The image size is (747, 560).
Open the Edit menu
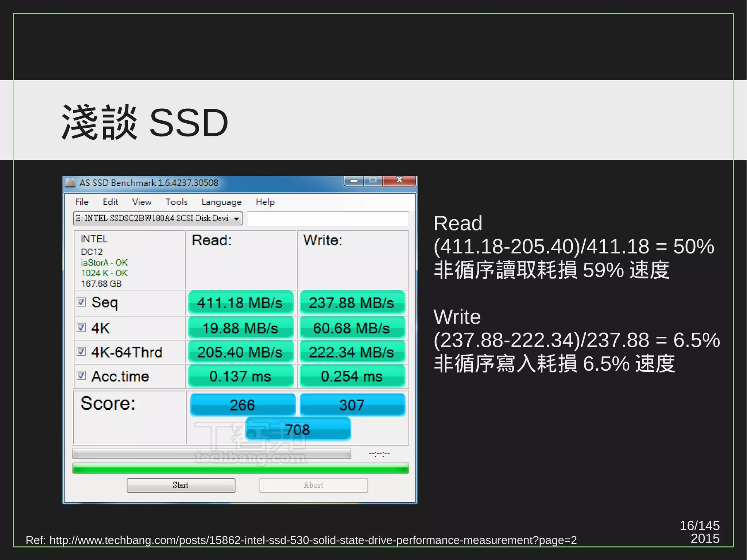click(x=110, y=202)
